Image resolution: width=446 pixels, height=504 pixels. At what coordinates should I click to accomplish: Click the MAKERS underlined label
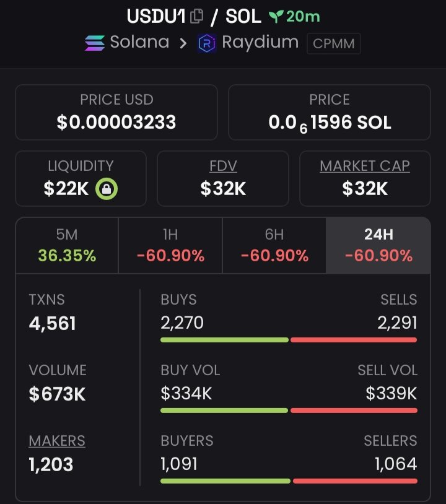coord(57,441)
